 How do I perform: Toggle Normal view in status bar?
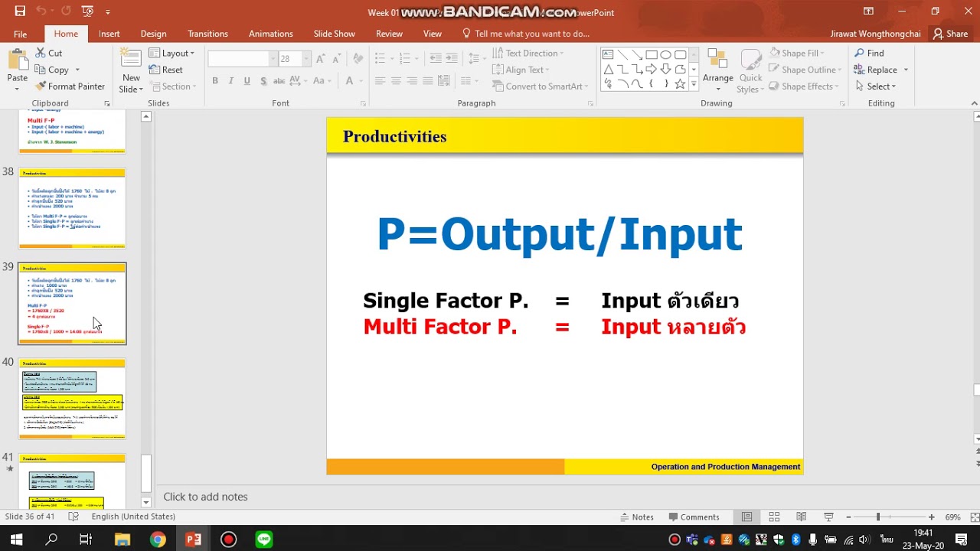[747, 517]
